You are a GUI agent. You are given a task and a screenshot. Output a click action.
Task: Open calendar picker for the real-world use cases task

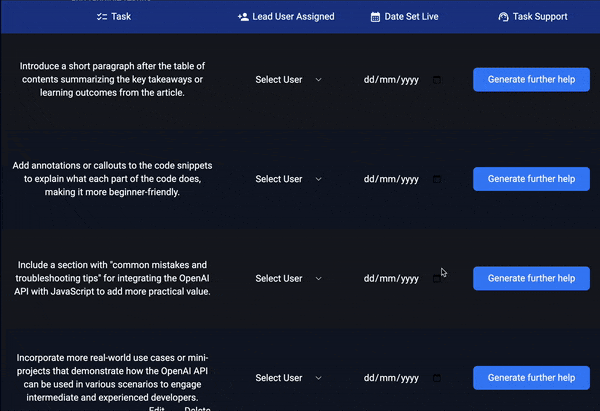pos(437,378)
